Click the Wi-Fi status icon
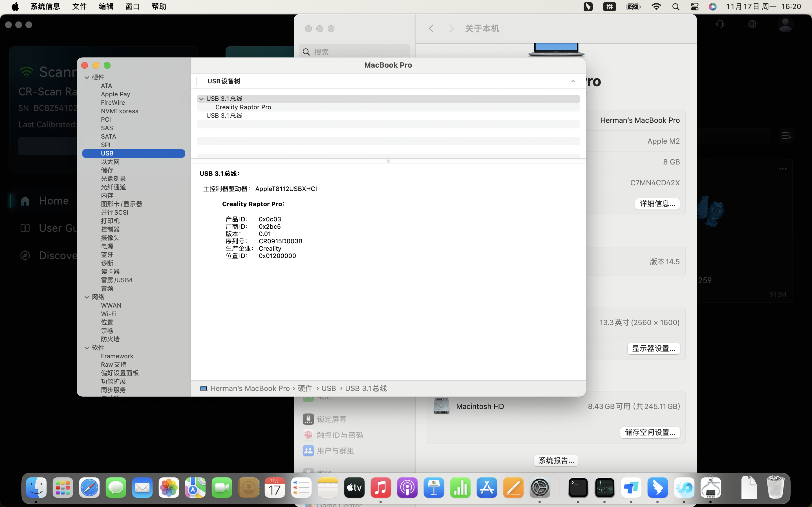Screen dimensions: 812x507 pyautogui.click(x=656, y=7)
